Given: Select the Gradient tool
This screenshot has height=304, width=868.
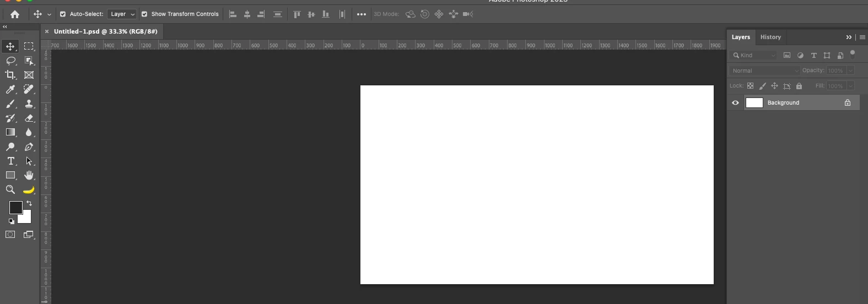Looking at the screenshot, I should coord(10,132).
